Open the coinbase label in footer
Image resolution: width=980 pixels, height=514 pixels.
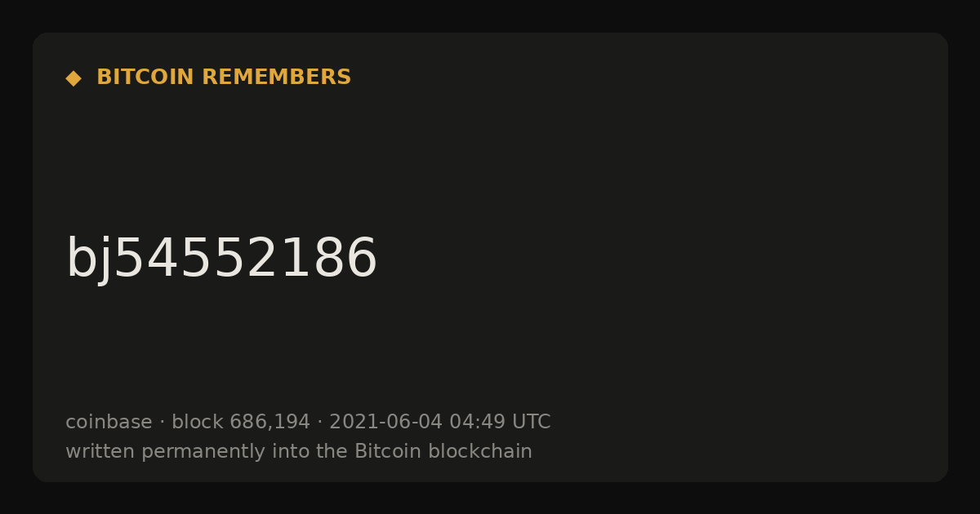tap(109, 422)
